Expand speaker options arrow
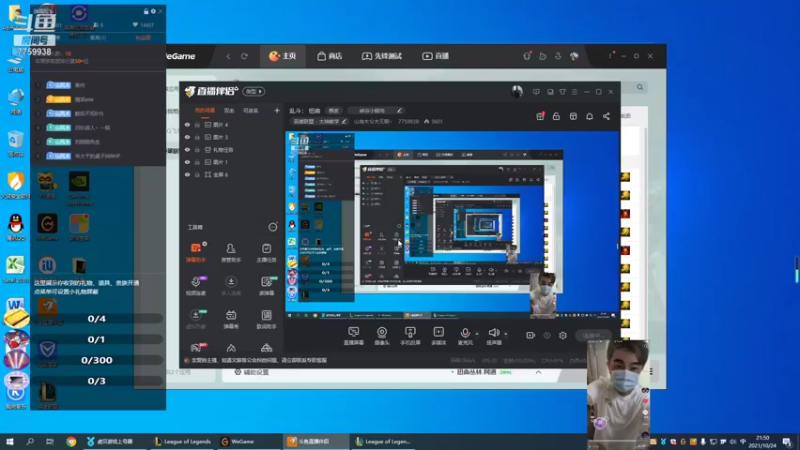Image resolution: width=800 pixels, height=450 pixels. pyautogui.click(x=506, y=334)
